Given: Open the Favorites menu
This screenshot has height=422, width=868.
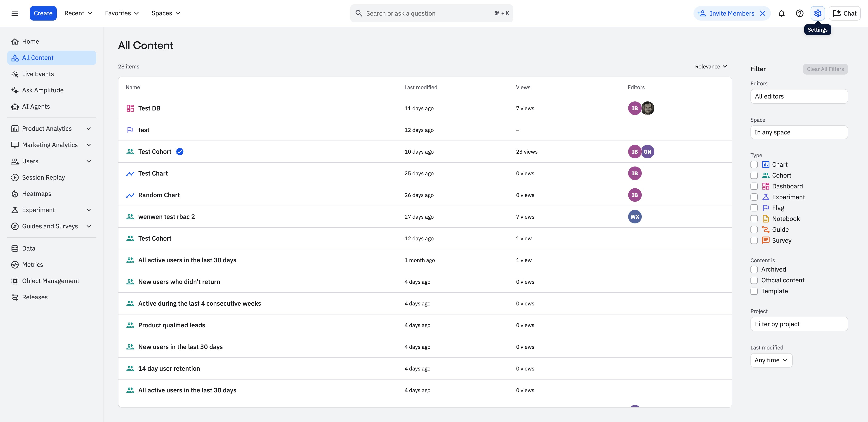Looking at the screenshot, I should [x=122, y=13].
